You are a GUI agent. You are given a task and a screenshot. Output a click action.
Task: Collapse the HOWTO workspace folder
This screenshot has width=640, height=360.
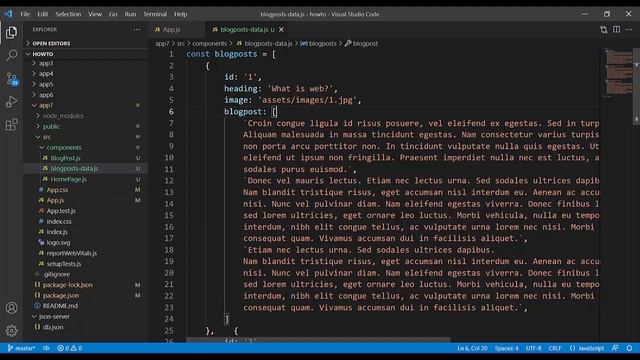click(43, 54)
